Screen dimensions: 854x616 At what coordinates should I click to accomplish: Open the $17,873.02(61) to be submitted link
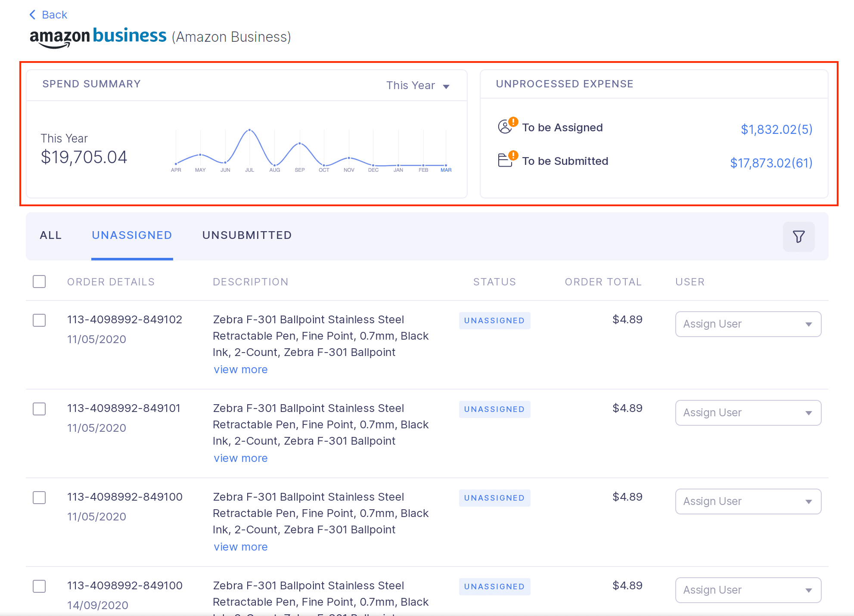click(x=771, y=163)
